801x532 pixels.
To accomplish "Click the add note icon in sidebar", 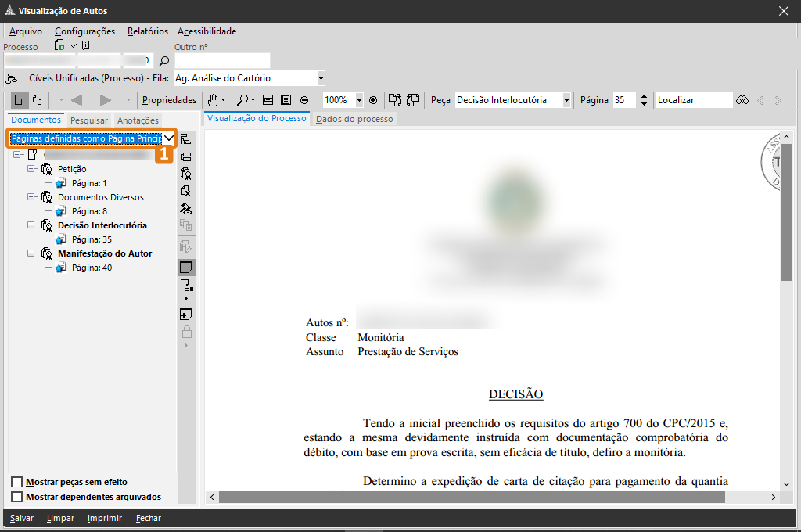I will [185, 314].
